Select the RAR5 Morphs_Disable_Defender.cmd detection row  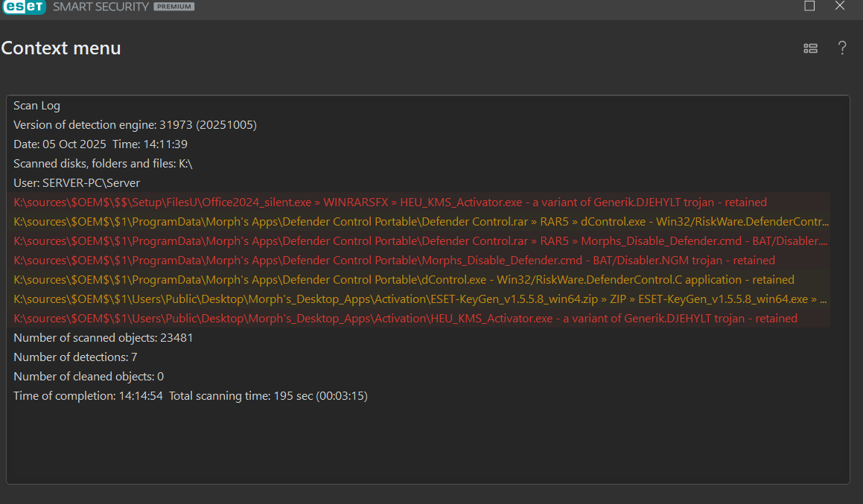pyautogui.click(x=421, y=241)
